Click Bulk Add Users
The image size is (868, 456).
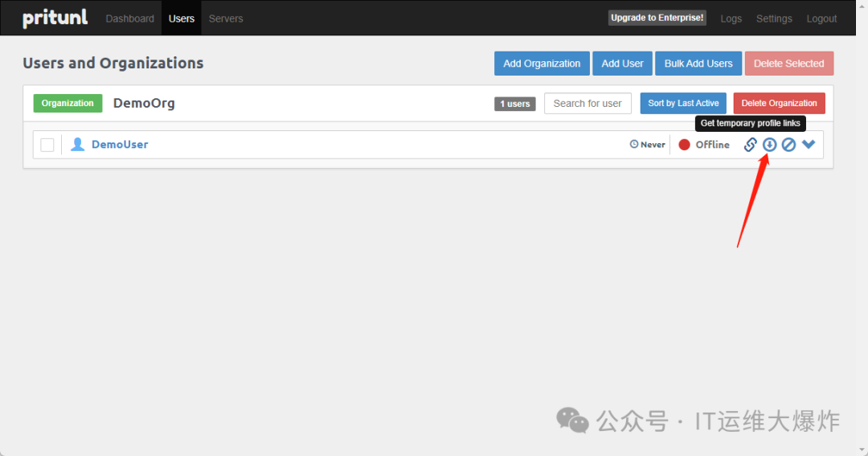[x=698, y=64]
